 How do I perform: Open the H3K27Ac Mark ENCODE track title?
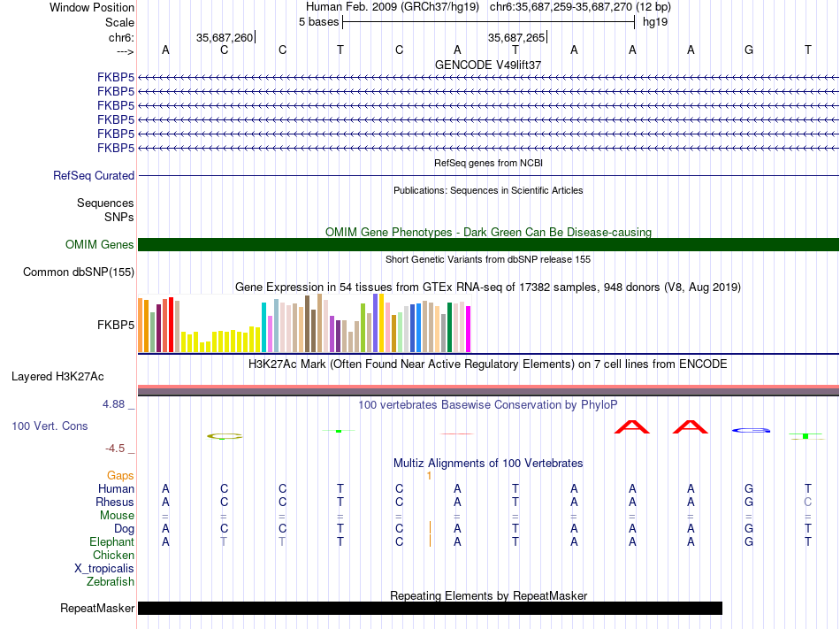tap(488, 364)
